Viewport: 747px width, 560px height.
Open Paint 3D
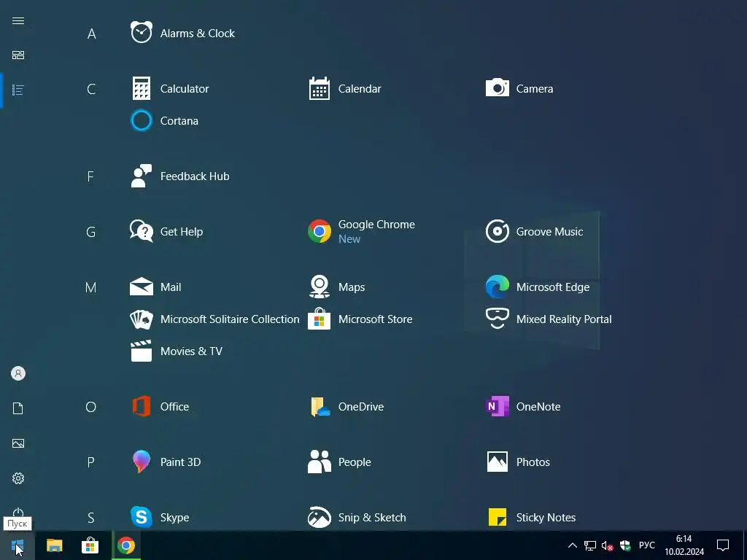pos(166,462)
